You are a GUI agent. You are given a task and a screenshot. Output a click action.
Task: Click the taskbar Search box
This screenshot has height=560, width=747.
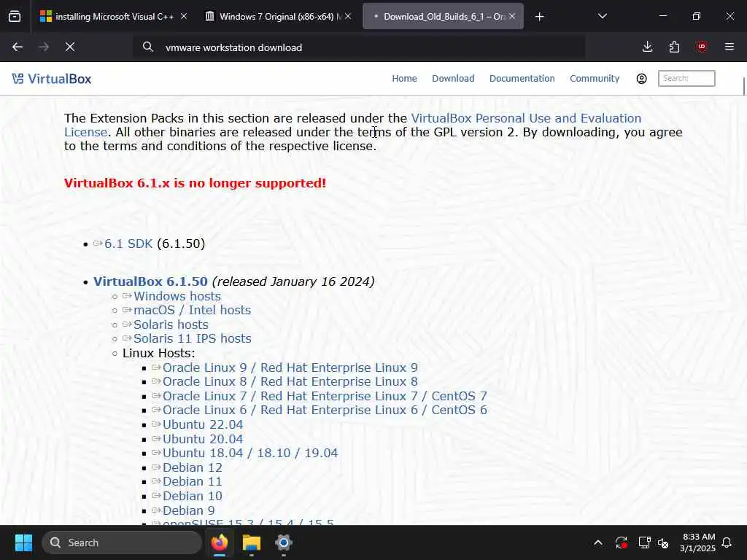tap(122, 542)
